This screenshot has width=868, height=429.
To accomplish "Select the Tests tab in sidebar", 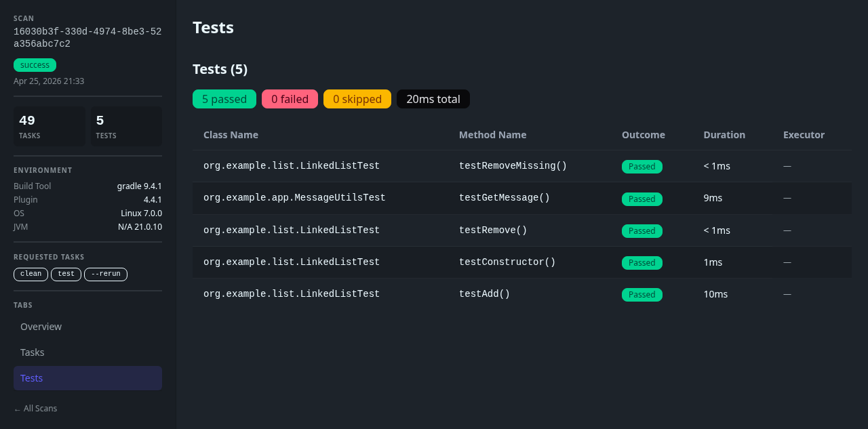I will pos(31,378).
